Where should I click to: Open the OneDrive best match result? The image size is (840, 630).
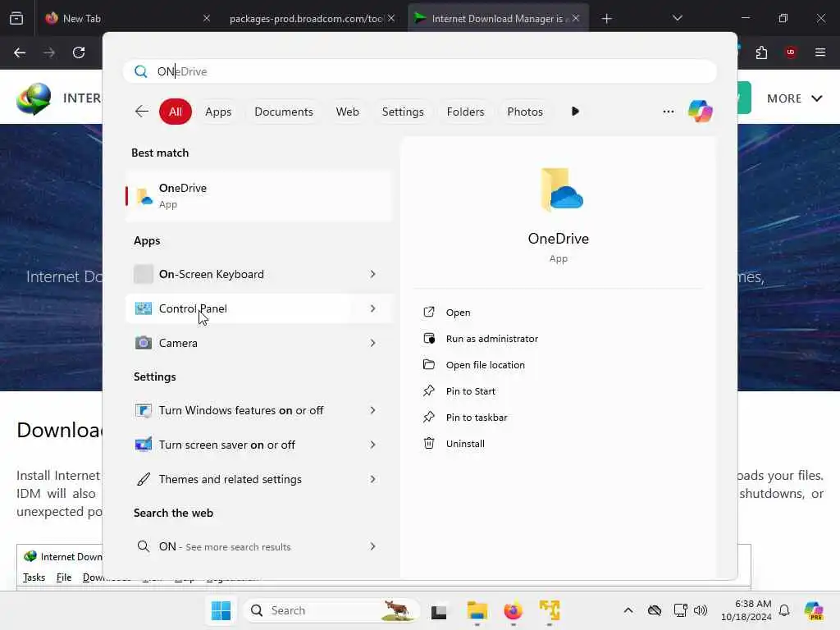click(259, 195)
